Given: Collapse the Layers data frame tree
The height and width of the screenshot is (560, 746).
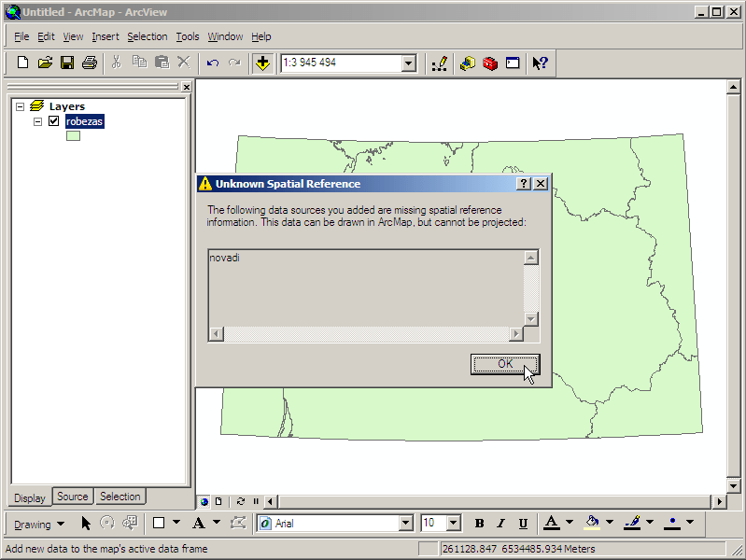Looking at the screenshot, I should point(20,106).
